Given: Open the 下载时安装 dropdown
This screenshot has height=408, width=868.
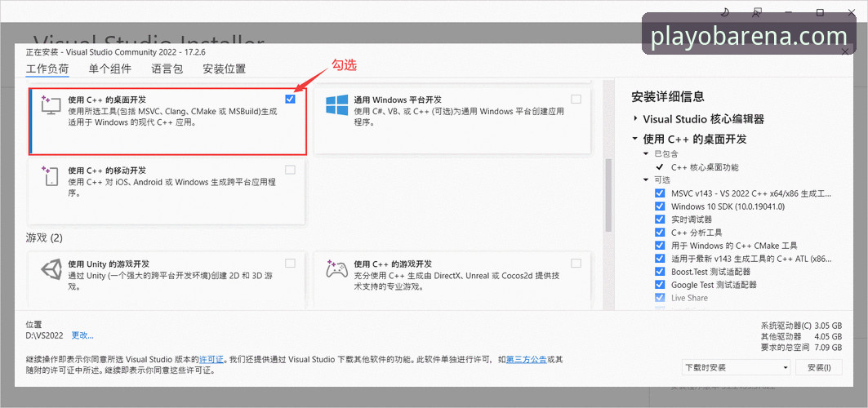Looking at the screenshot, I should pyautogui.click(x=737, y=368).
